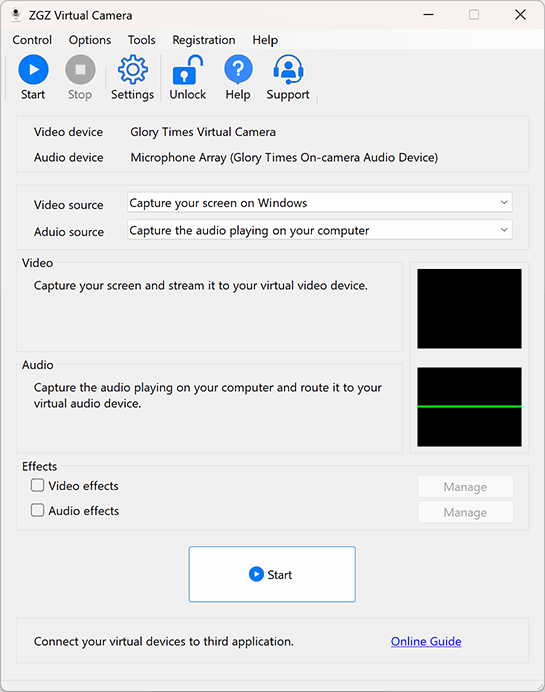Open the Online Guide link
Screen dimensions: 545x692
426,641
